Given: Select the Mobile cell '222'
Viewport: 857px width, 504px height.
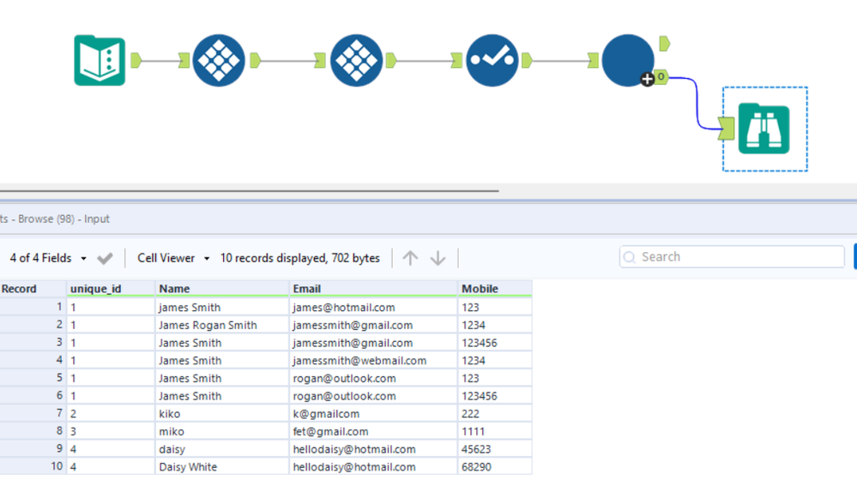Looking at the screenshot, I should click(495, 413).
